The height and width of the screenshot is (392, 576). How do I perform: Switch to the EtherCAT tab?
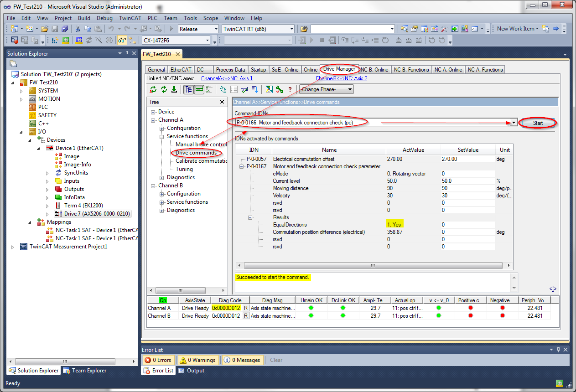click(181, 70)
